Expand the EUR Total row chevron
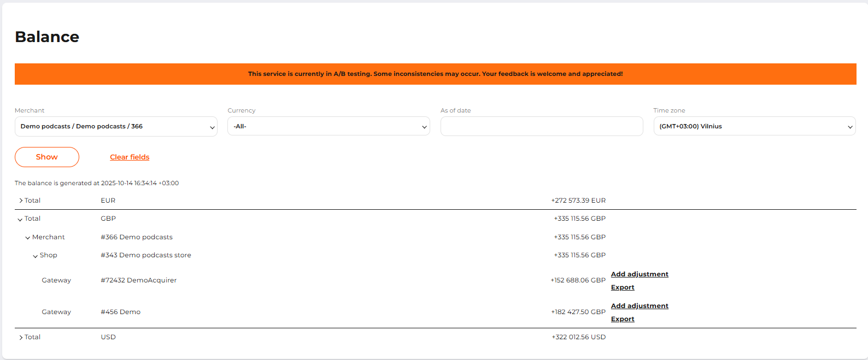868x360 pixels. tap(21, 200)
